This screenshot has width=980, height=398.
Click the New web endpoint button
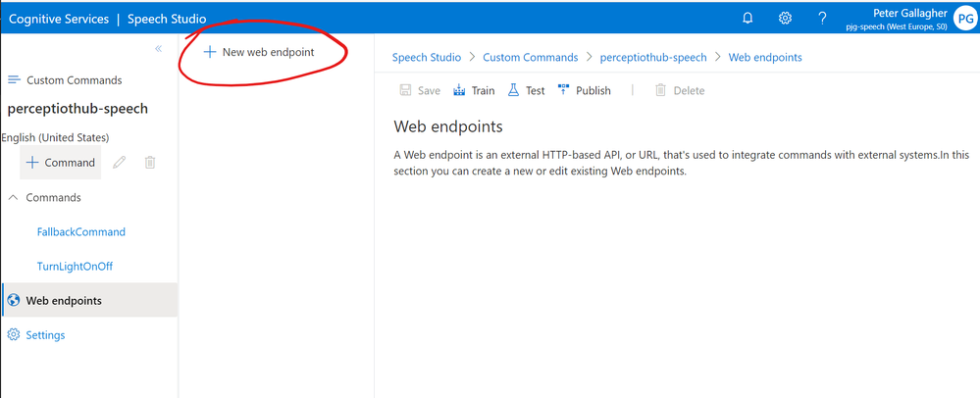(x=259, y=53)
